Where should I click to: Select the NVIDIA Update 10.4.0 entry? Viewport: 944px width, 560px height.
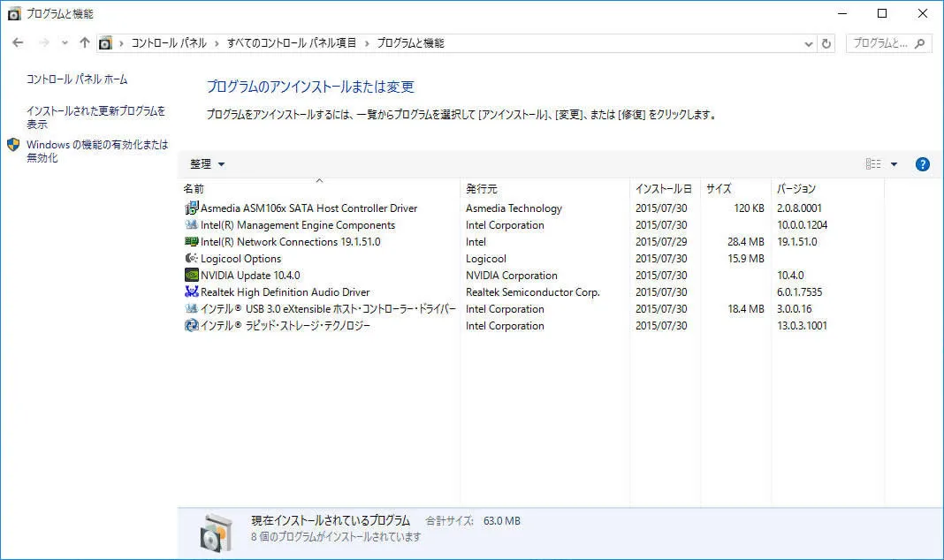tap(250, 276)
